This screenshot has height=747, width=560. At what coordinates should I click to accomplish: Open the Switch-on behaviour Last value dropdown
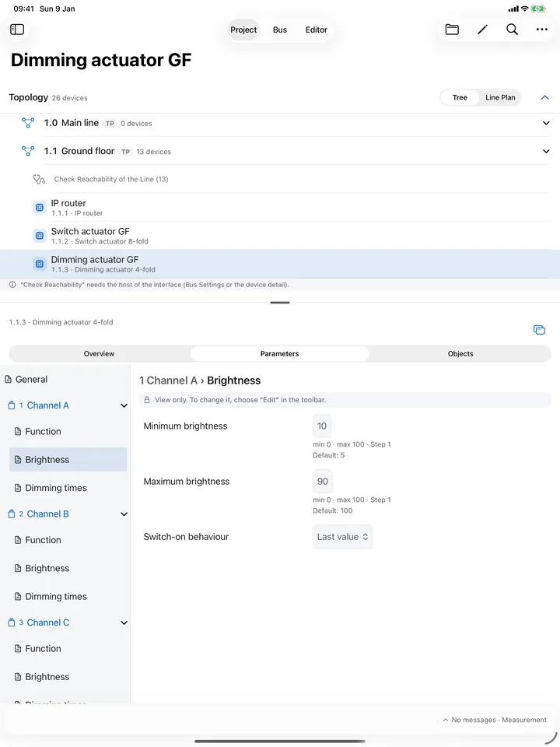(342, 537)
